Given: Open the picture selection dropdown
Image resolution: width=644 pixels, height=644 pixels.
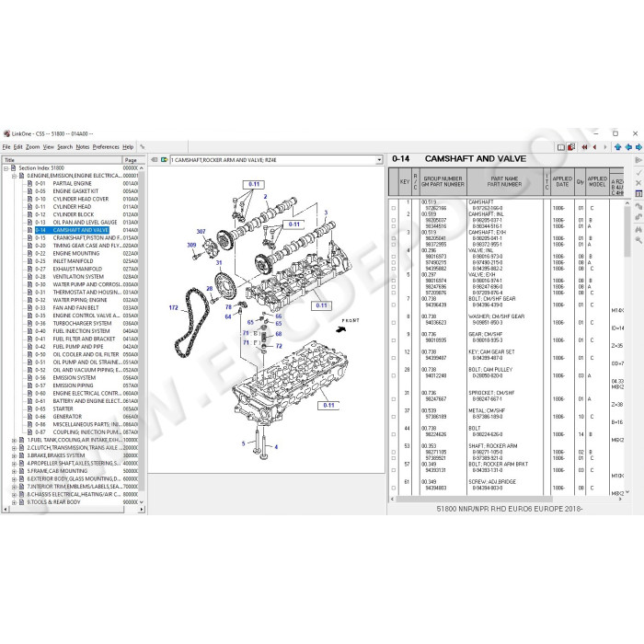Looking at the screenshot, I should pos(379,160).
